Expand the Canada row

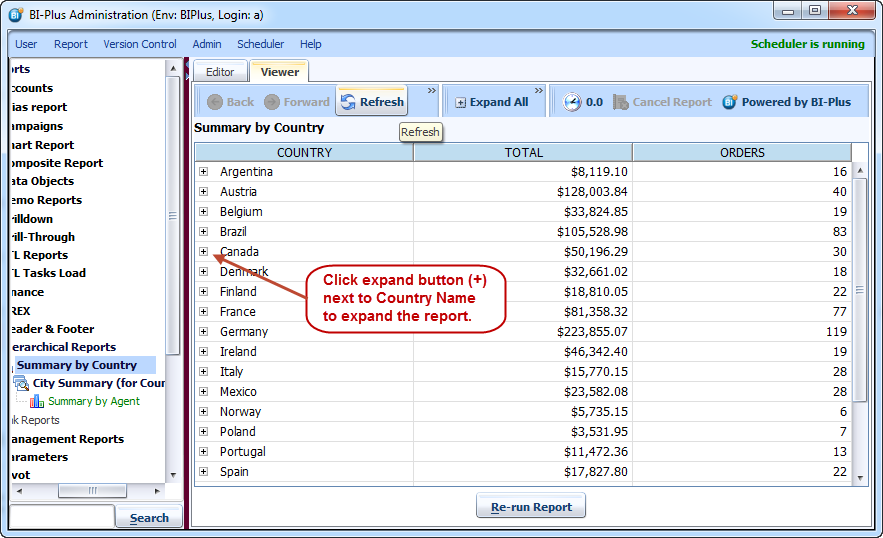[203, 252]
